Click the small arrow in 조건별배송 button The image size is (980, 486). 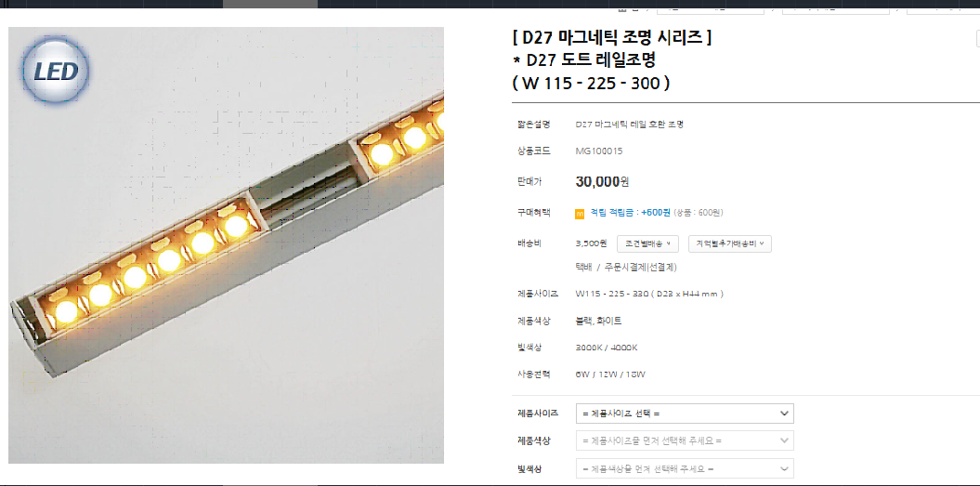tap(669, 243)
